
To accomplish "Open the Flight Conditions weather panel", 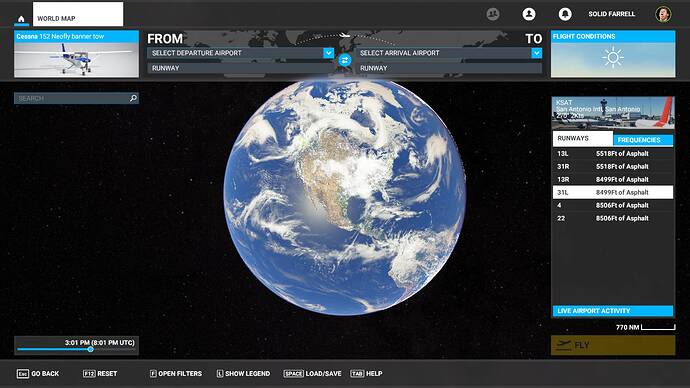I will (x=613, y=54).
